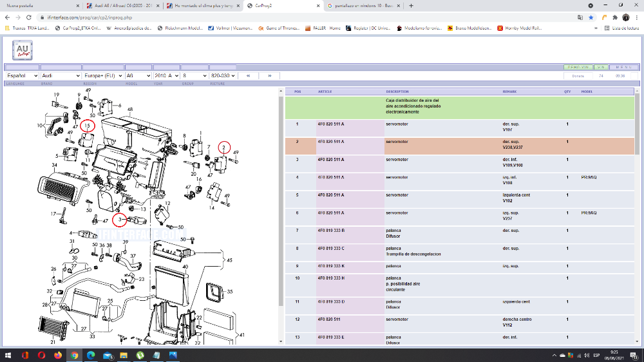This screenshot has width=644, height=362.
Task: Open the Hornby Model Rail bookmark
Action: click(x=520, y=28)
